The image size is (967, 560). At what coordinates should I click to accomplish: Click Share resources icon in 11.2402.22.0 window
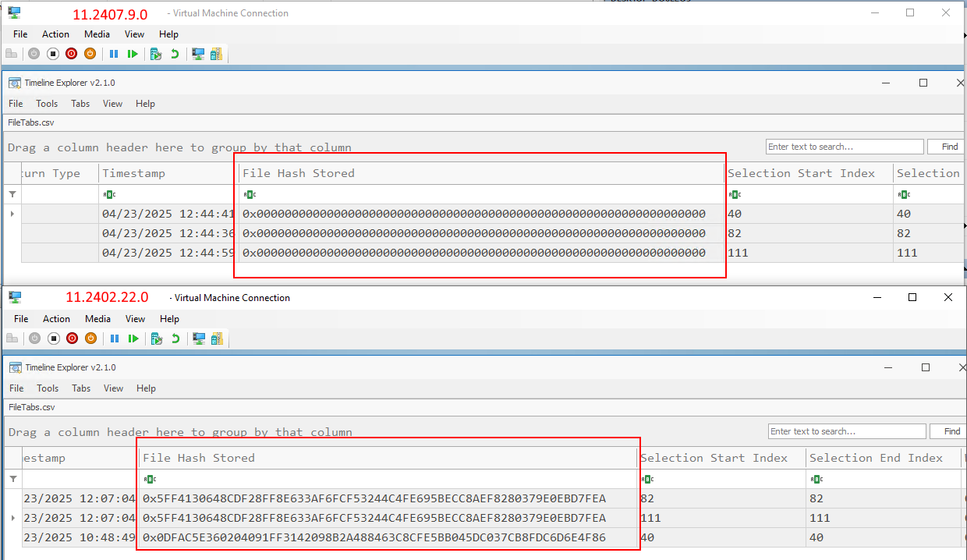click(x=217, y=338)
